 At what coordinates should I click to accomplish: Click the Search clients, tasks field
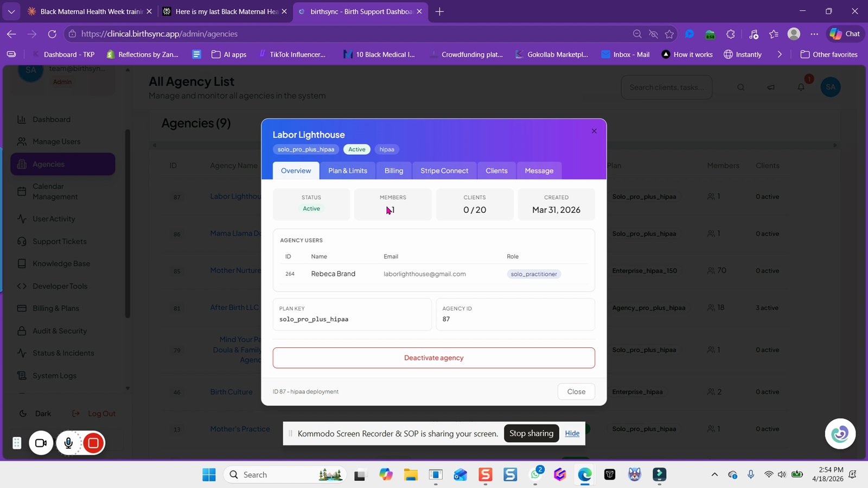coord(667,87)
